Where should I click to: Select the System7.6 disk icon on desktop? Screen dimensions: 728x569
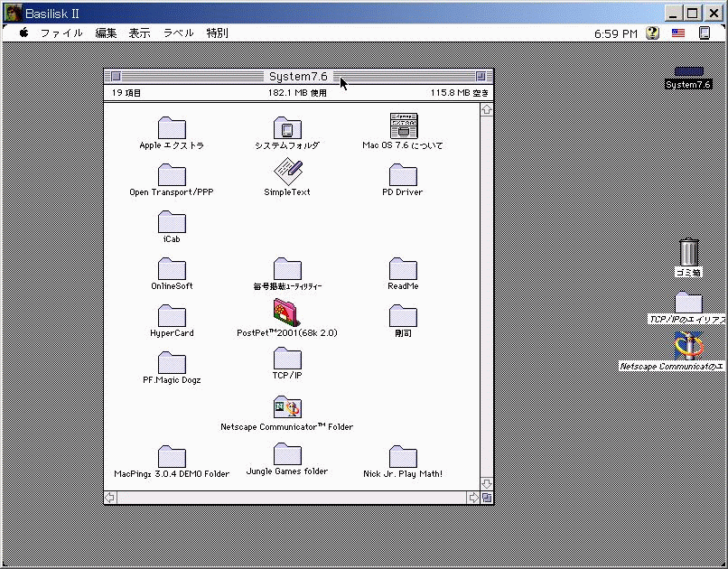(688, 71)
